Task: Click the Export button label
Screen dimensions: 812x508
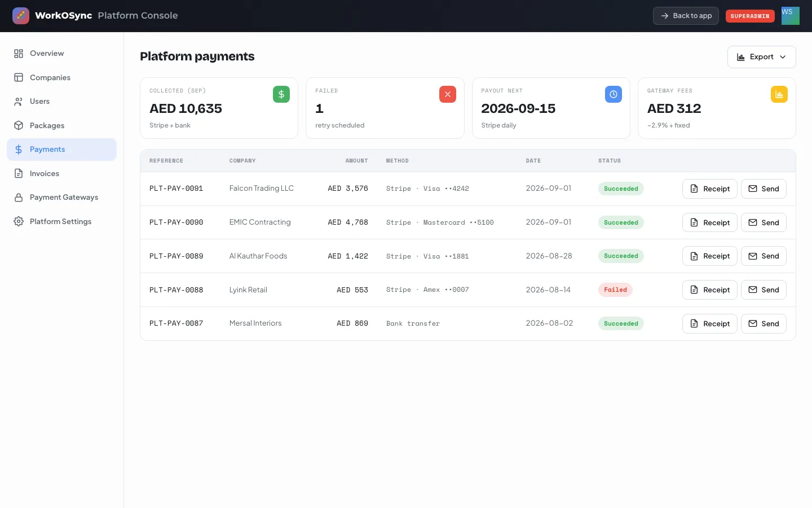Action: coord(762,57)
